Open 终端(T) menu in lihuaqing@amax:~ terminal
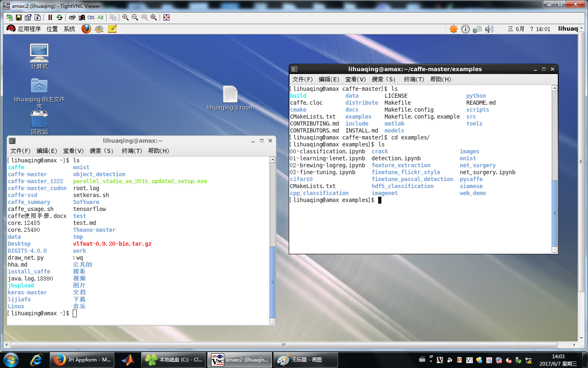This screenshot has height=368, width=588. coord(132,151)
